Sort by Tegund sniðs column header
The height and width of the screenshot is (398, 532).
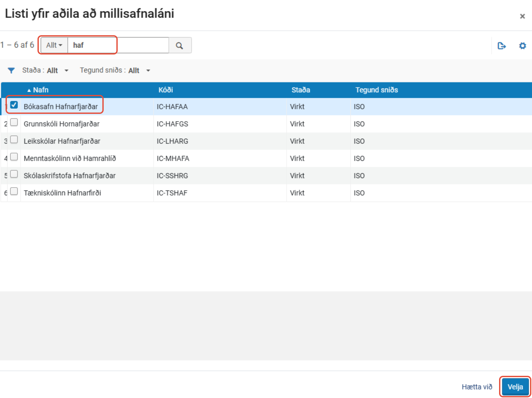[377, 90]
